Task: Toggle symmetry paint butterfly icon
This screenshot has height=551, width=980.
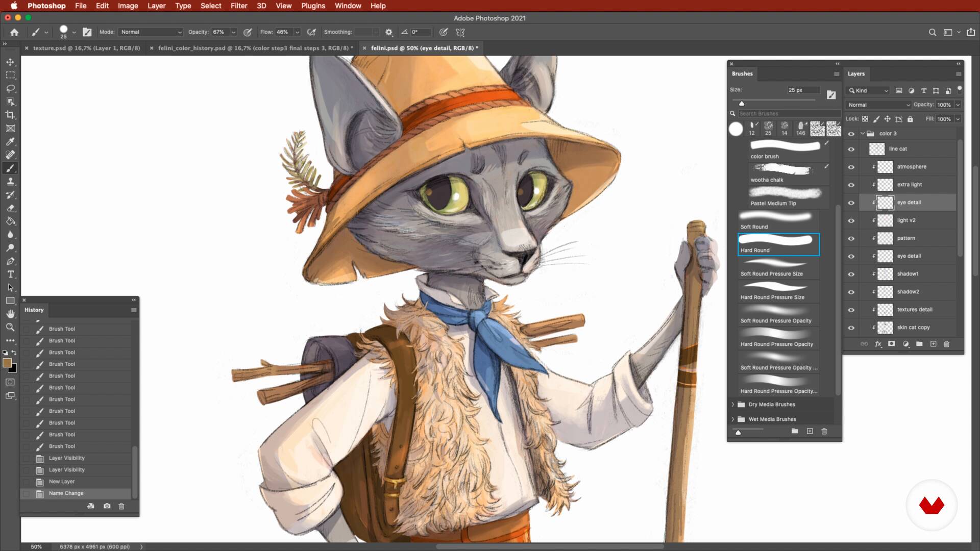Action: [x=460, y=32]
